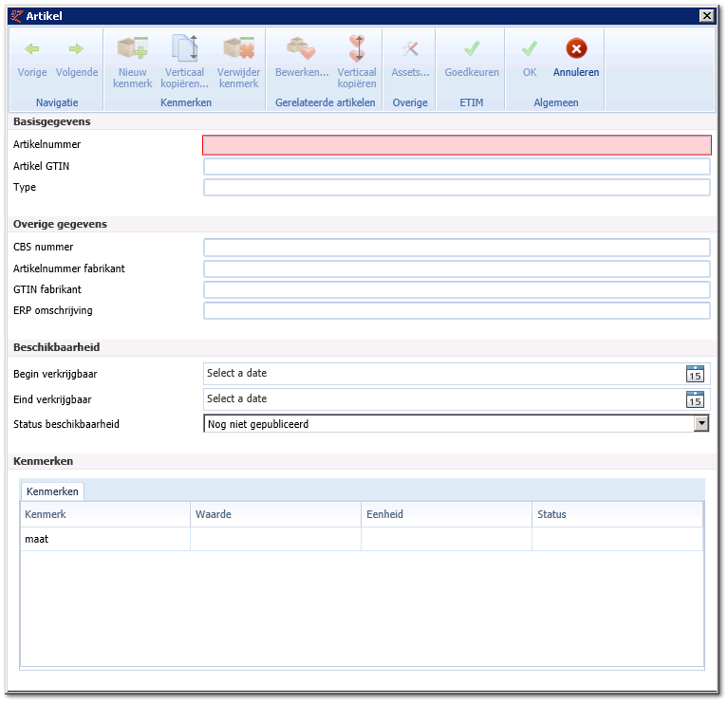Open calendar for Eind verkrijgbaar
The height and width of the screenshot is (703, 728).
(x=695, y=399)
